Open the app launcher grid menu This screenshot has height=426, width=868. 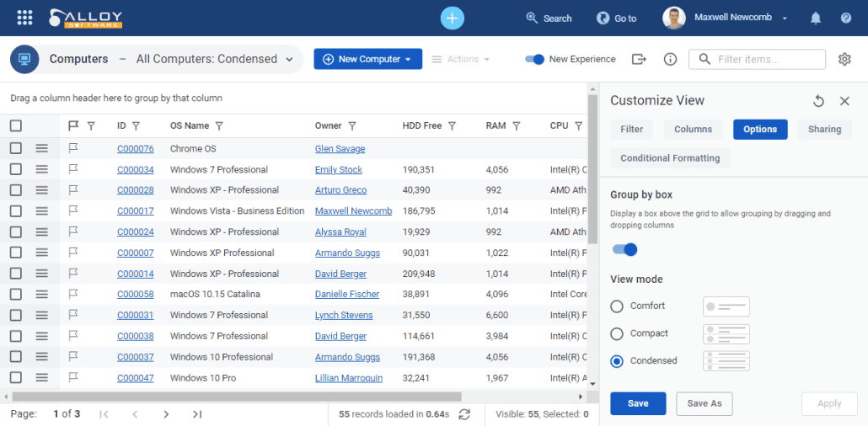24,18
